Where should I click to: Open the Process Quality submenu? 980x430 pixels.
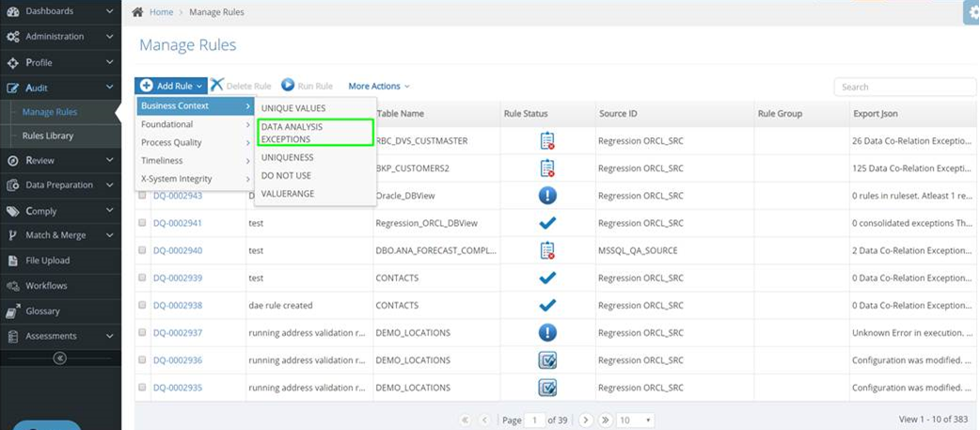coord(196,142)
